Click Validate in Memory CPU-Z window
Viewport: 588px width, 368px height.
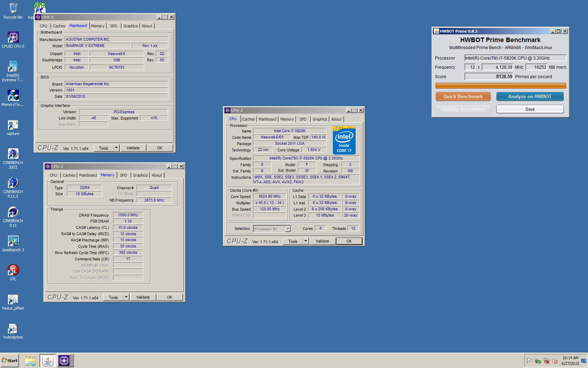(x=143, y=297)
